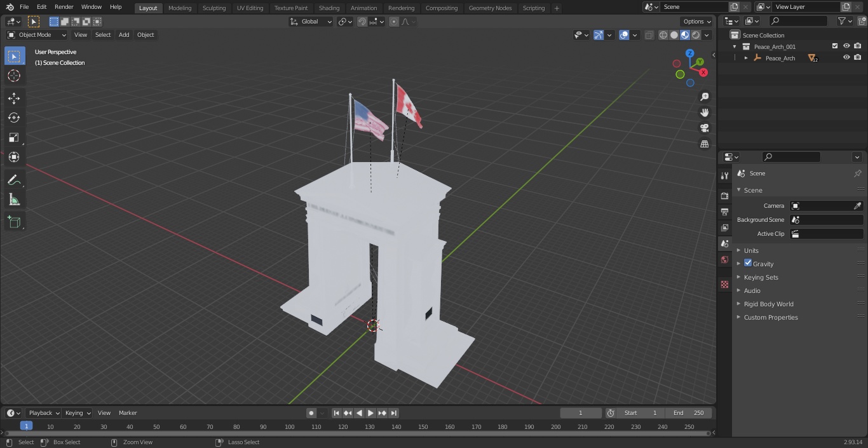Switch to wireframe viewport shading
The width and height of the screenshot is (868, 448).
pyautogui.click(x=663, y=35)
